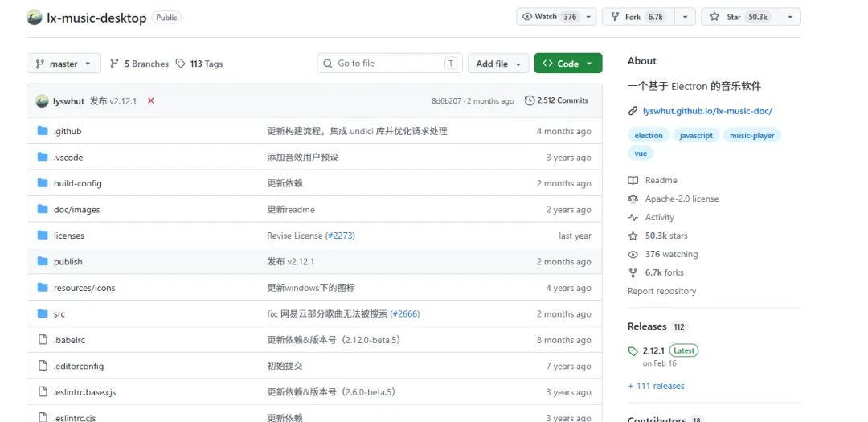
Task: Click the link icon beside the homepage URL
Action: (x=633, y=111)
